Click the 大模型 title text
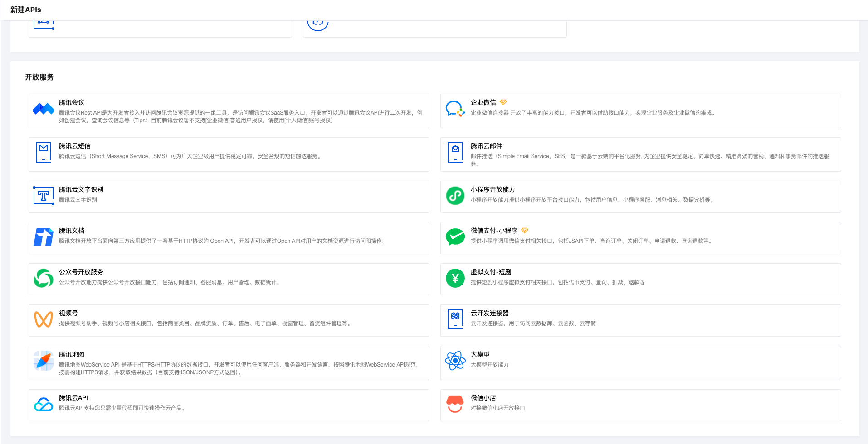This screenshot has width=868, height=444. point(480,354)
